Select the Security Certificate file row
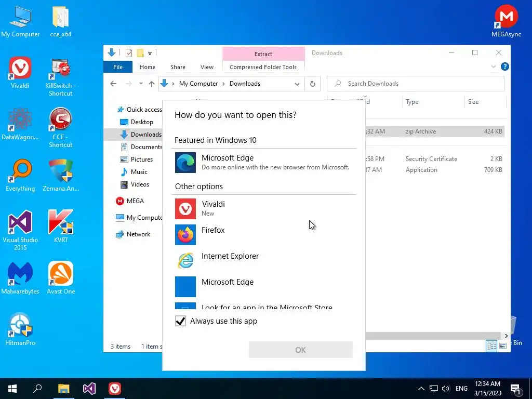This screenshot has width=532, height=399. (435, 159)
